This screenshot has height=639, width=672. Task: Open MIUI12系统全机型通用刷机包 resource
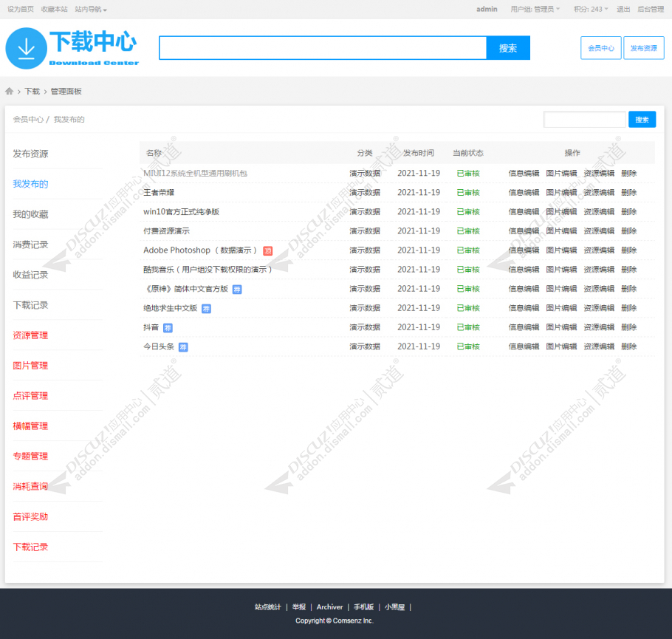(x=195, y=174)
